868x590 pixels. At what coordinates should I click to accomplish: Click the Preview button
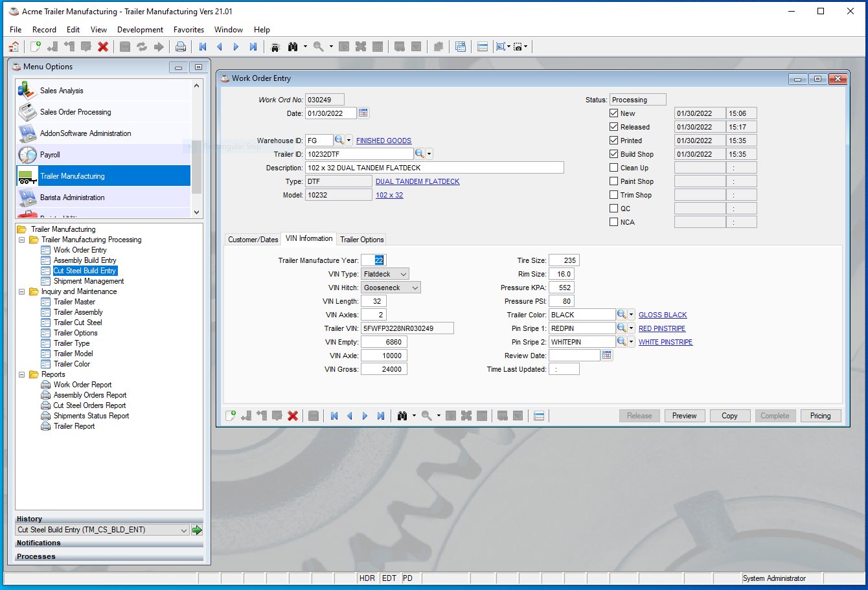(684, 416)
